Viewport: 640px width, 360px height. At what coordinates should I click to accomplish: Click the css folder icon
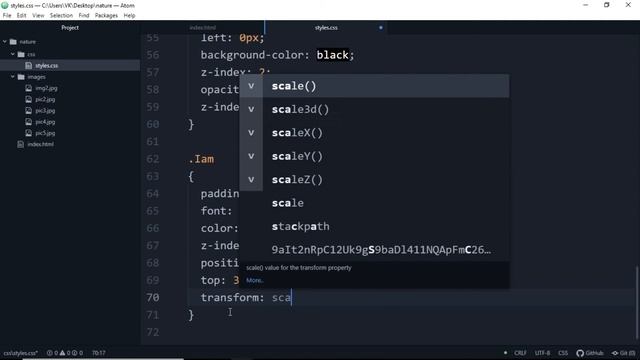[x=21, y=54]
